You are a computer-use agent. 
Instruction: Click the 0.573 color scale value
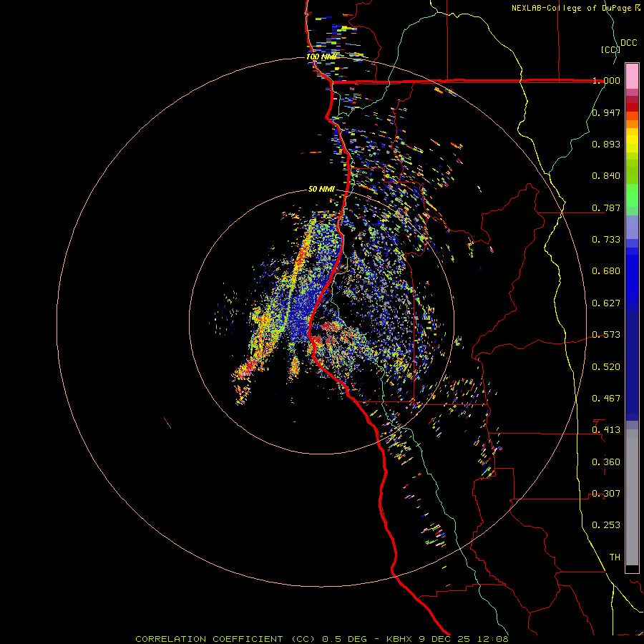point(606,335)
